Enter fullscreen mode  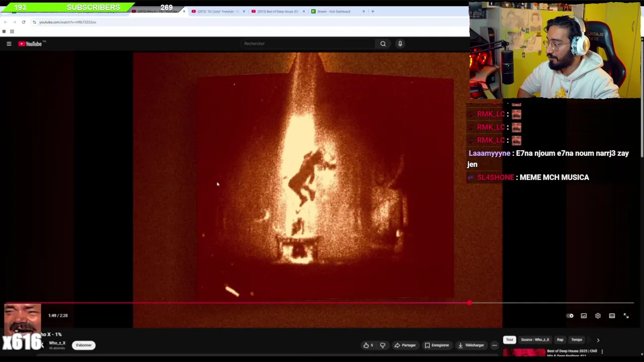click(626, 316)
